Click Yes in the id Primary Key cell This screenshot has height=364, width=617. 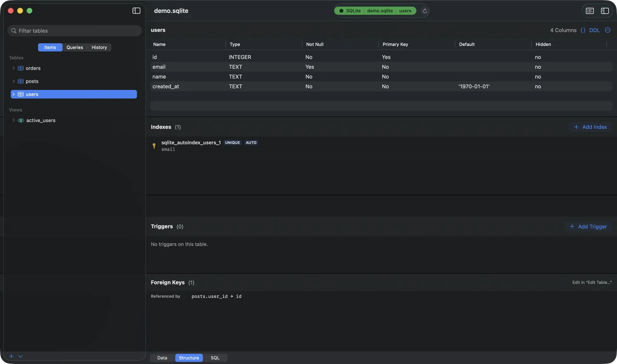click(386, 57)
